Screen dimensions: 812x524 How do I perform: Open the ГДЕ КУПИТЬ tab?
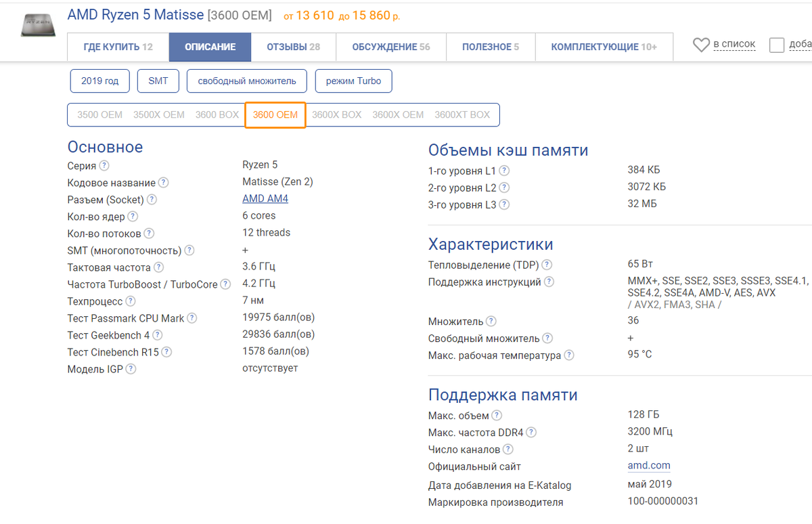click(118, 47)
